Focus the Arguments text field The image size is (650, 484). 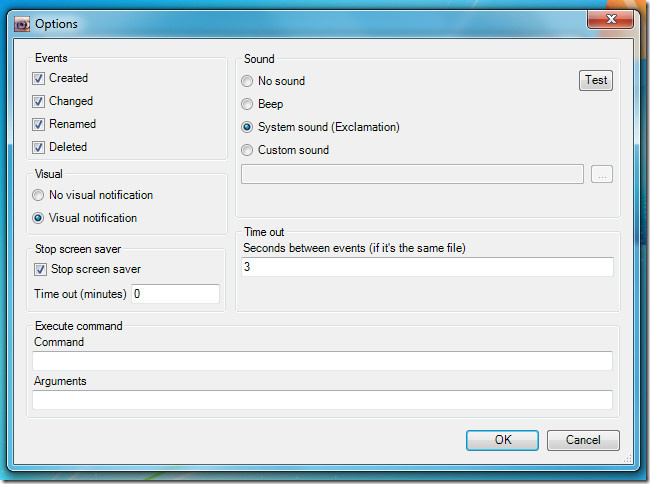pyautogui.click(x=323, y=400)
